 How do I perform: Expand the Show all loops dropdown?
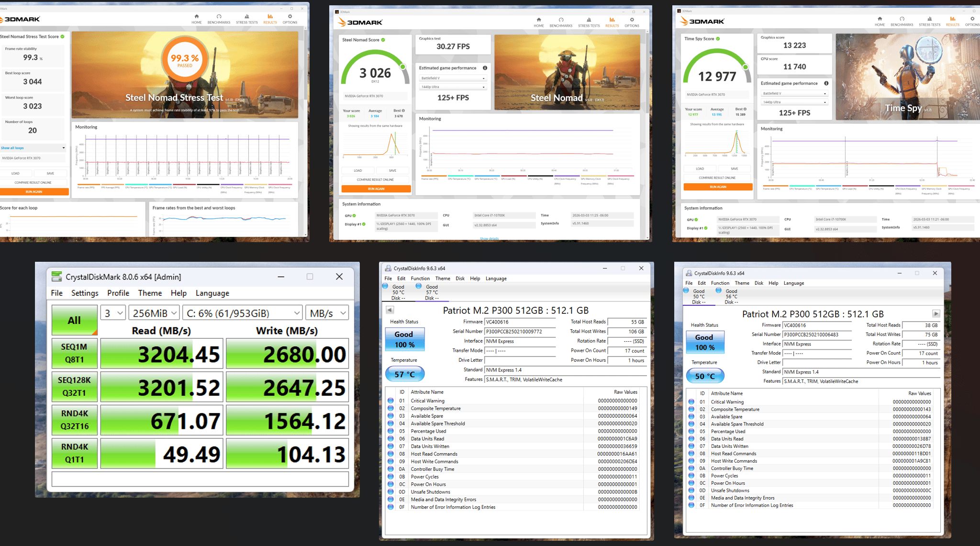(x=33, y=148)
